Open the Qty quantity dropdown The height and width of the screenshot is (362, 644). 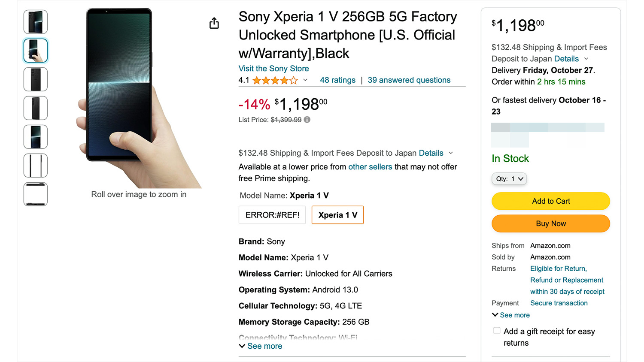pos(509,179)
